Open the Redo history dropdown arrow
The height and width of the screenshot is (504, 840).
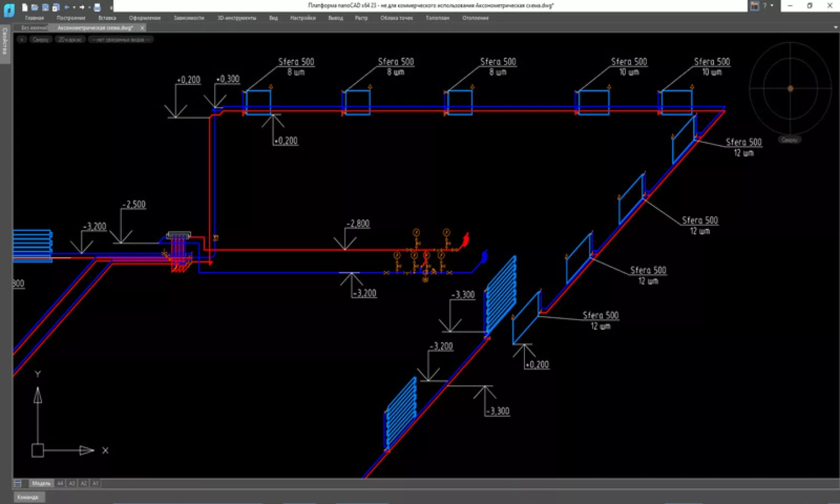coord(90,8)
